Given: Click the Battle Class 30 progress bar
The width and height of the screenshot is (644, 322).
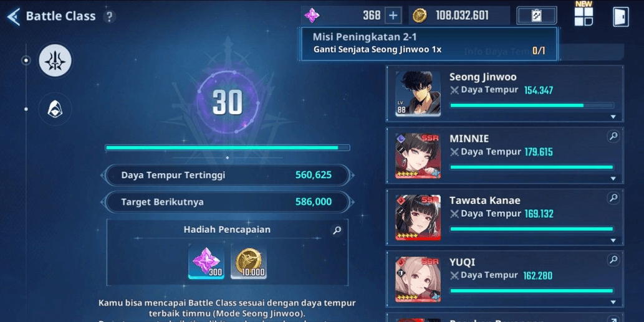Looking at the screenshot, I should (228, 148).
